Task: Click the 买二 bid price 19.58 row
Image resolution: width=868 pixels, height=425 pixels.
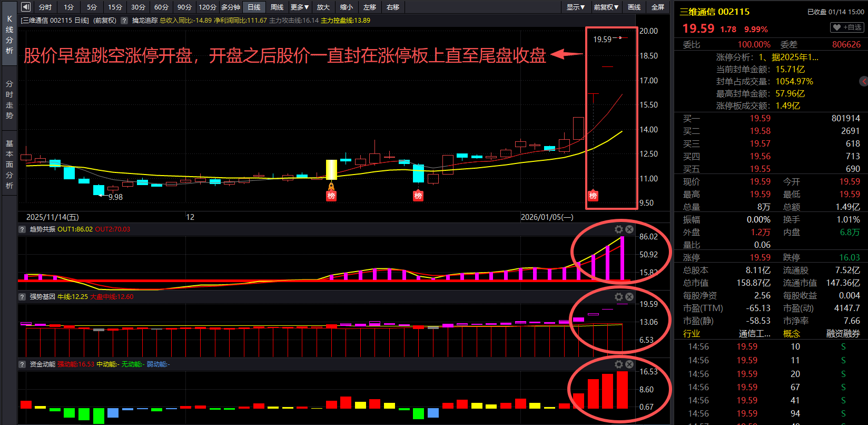Action: point(771,131)
